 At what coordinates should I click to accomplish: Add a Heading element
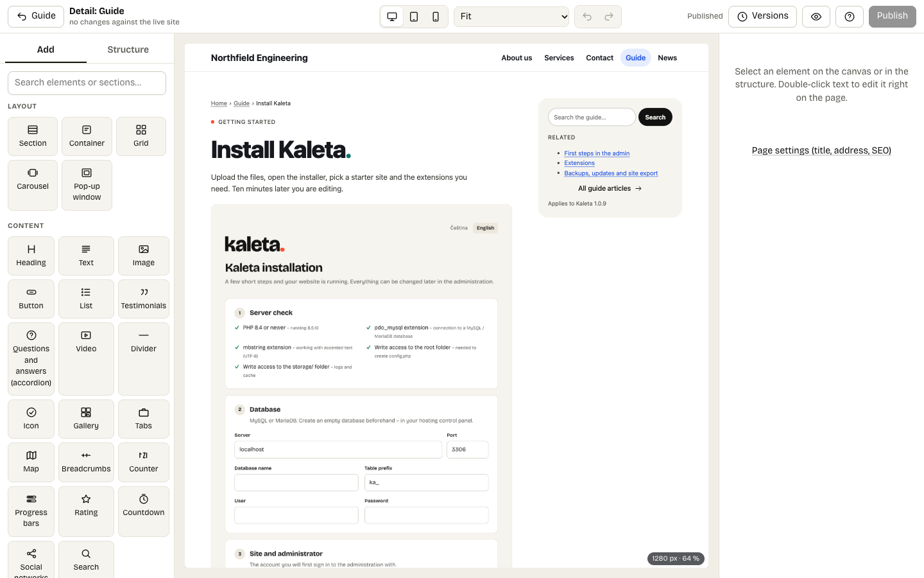point(31,256)
